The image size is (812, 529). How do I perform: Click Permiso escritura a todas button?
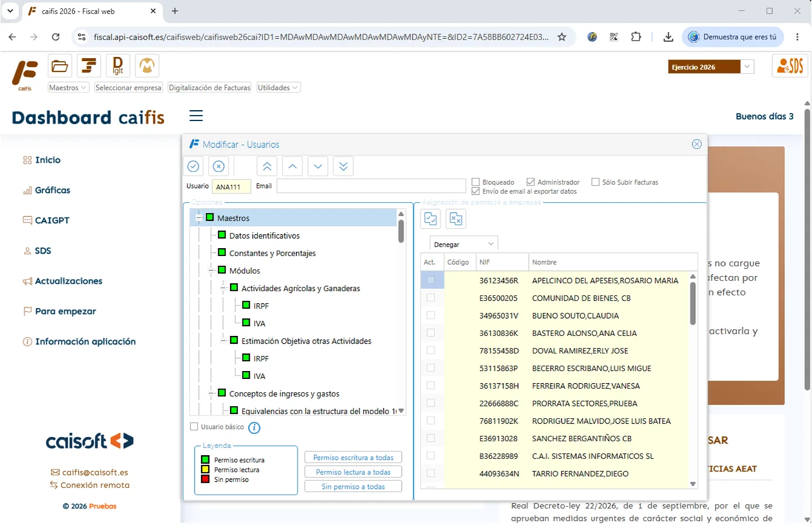(353, 458)
